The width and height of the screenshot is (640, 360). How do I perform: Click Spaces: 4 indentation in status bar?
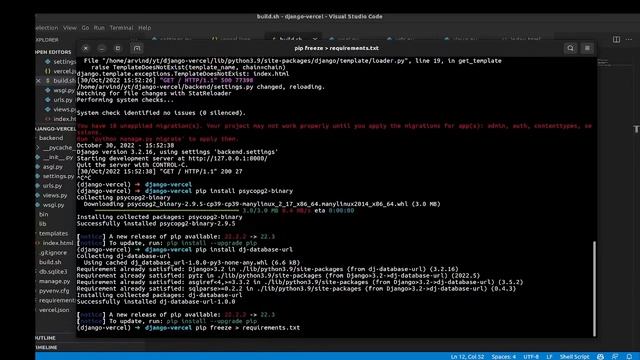tap(504, 356)
